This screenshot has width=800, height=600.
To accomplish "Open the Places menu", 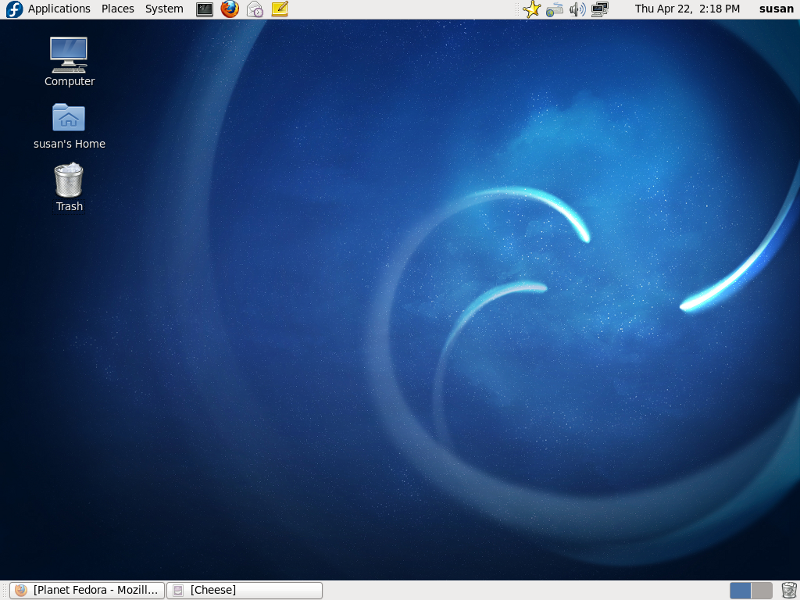I will point(117,9).
